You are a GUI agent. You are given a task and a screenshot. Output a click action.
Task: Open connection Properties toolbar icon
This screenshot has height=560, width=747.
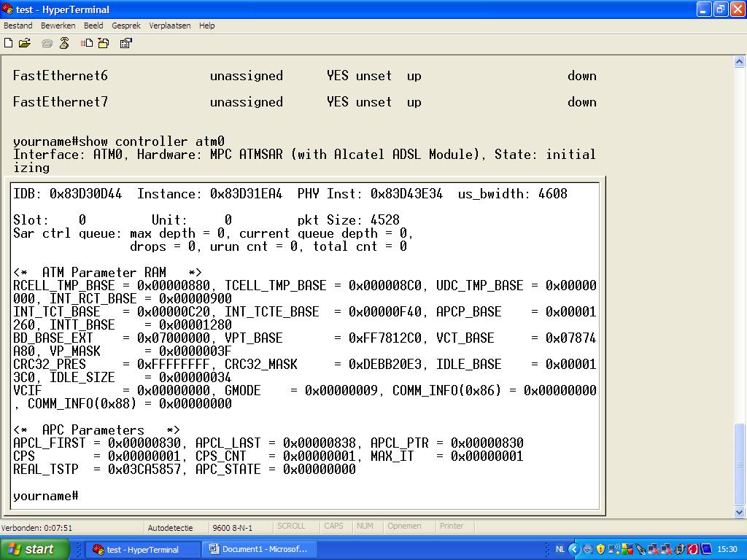125,43
